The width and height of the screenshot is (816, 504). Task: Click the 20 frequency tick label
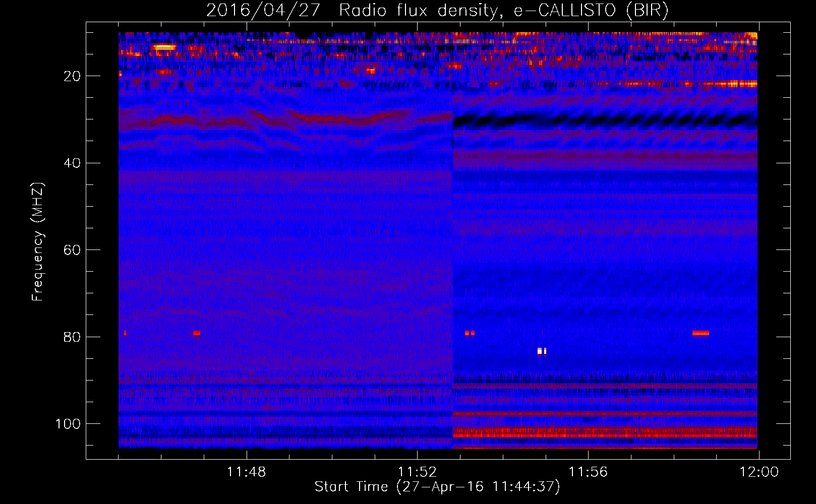pyautogui.click(x=72, y=76)
